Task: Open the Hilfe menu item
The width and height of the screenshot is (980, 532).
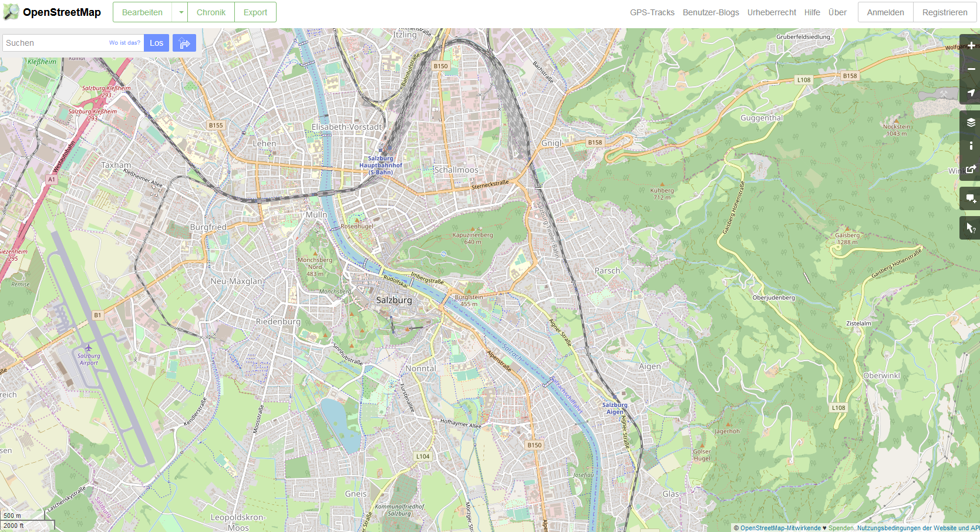Action: [x=812, y=12]
